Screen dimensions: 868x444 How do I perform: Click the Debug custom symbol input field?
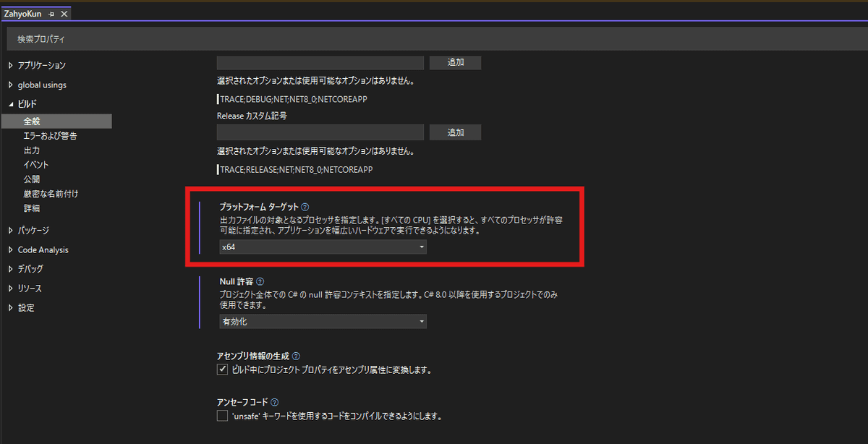pos(320,62)
